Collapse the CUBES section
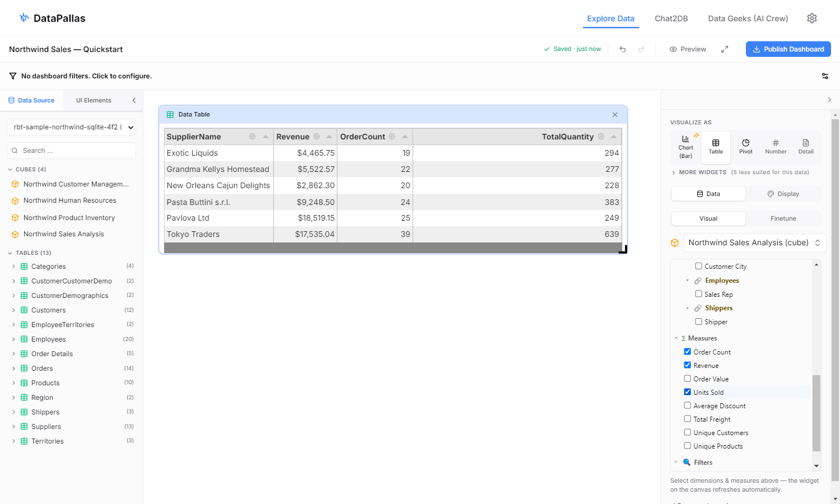 (x=10, y=169)
